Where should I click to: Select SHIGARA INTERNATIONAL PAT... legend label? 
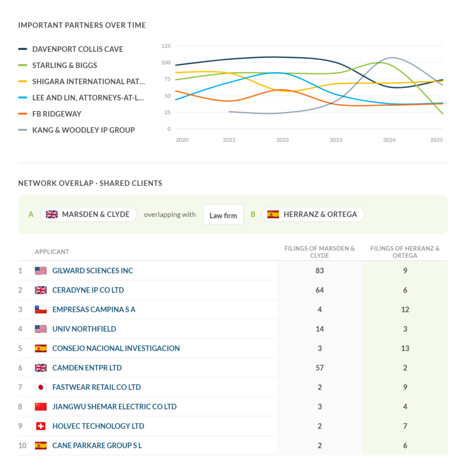tap(89, 82)
